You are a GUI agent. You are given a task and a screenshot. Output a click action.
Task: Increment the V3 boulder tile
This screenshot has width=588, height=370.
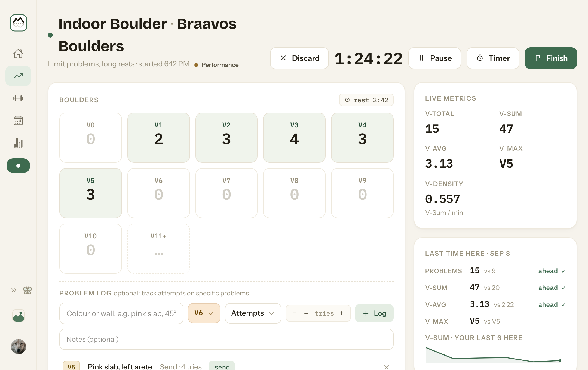tap(294, 138)
